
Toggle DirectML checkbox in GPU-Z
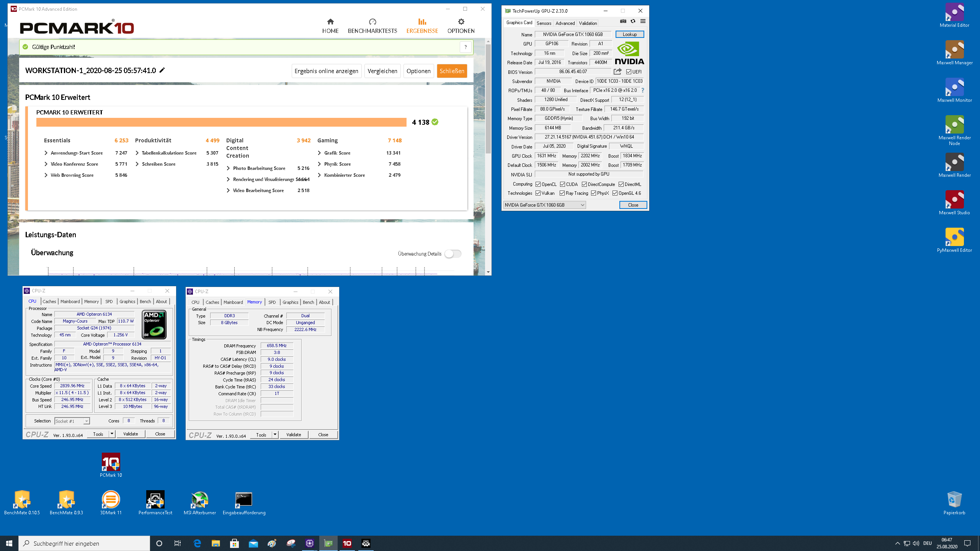621,184
